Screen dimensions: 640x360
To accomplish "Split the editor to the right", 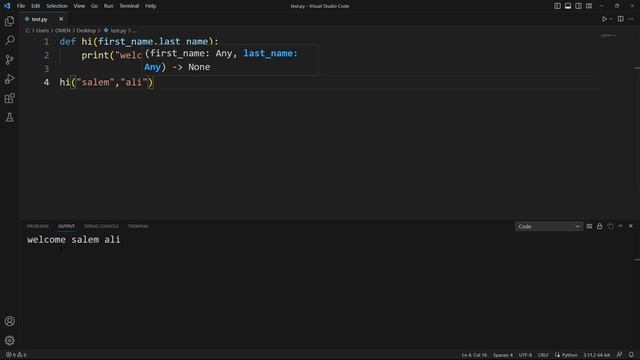I will pyautogui.click(x=620, y=19).
